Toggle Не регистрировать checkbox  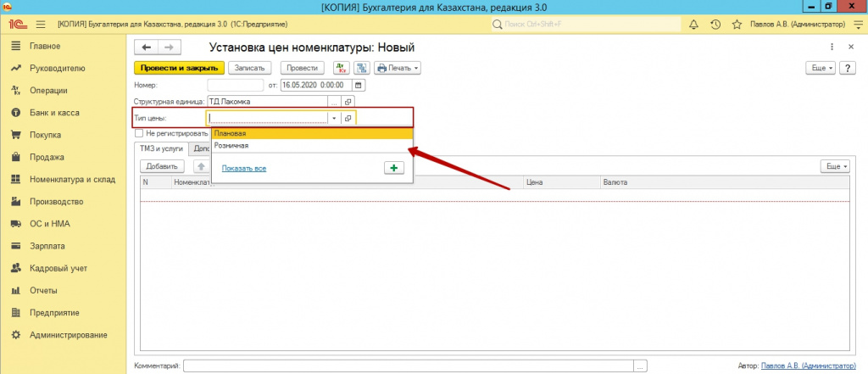(x=138, y=133)
